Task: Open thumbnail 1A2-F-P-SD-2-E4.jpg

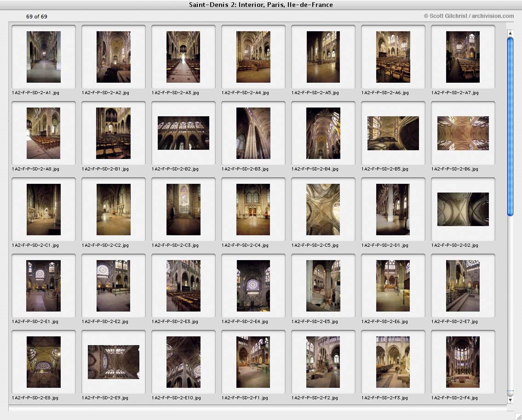Action: 253,286
